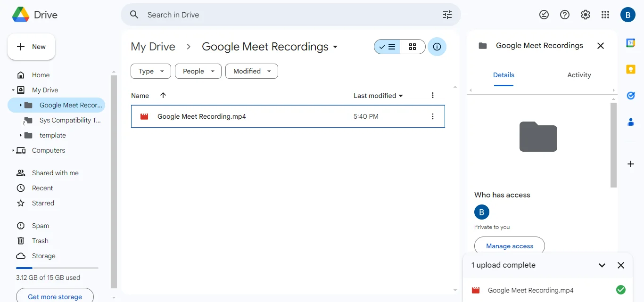Open the Type filter dropdown
Image resolution: width=644 pixels, height=302 pixels.
coord(150,71)
